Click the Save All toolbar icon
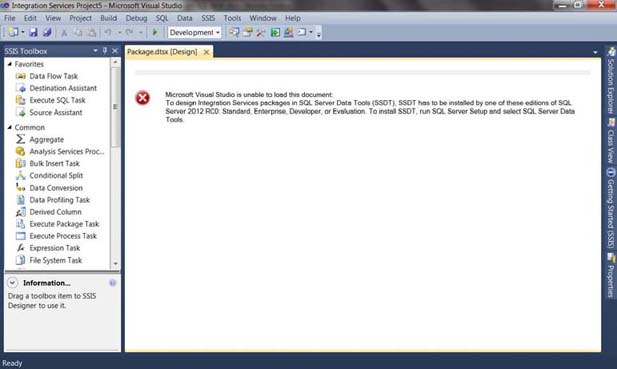This screenshot has width=617, height=369. tap(47, 32)
